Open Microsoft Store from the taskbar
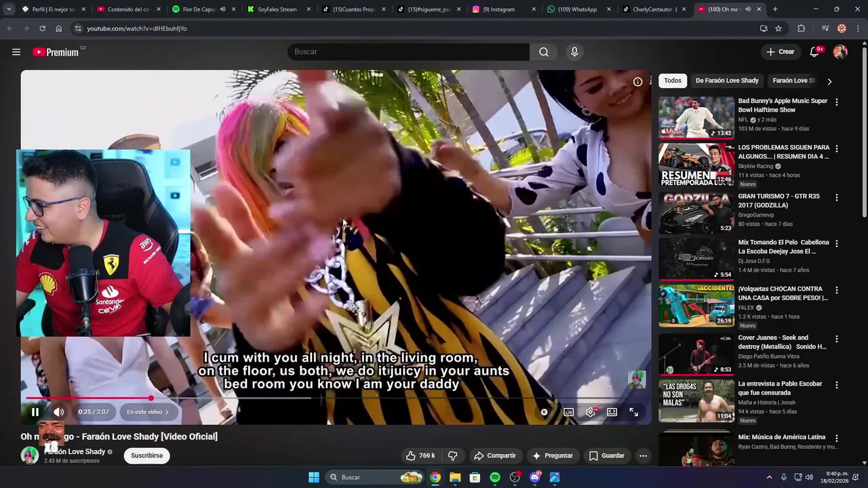The width and height of the screenshot is (868, 488). pos(475,477)
